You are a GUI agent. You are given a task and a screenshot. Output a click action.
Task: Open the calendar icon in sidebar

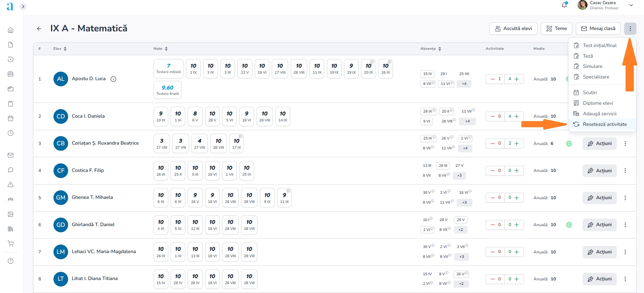point(11,118)
